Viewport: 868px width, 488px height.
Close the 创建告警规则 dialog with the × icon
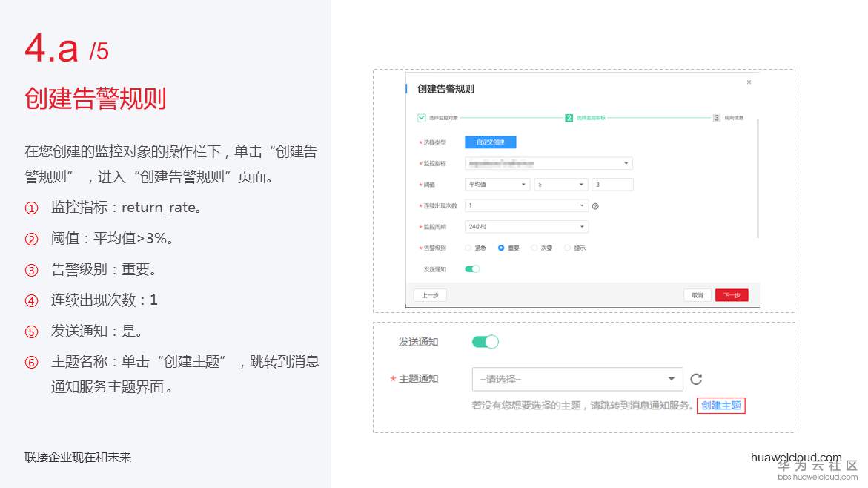point(749,82)
